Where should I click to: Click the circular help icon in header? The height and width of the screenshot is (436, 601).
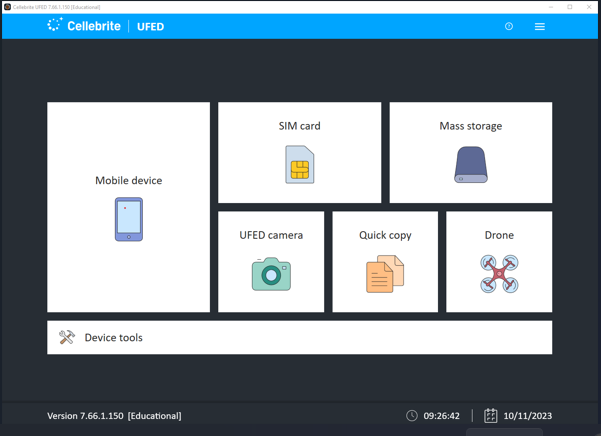509,26
